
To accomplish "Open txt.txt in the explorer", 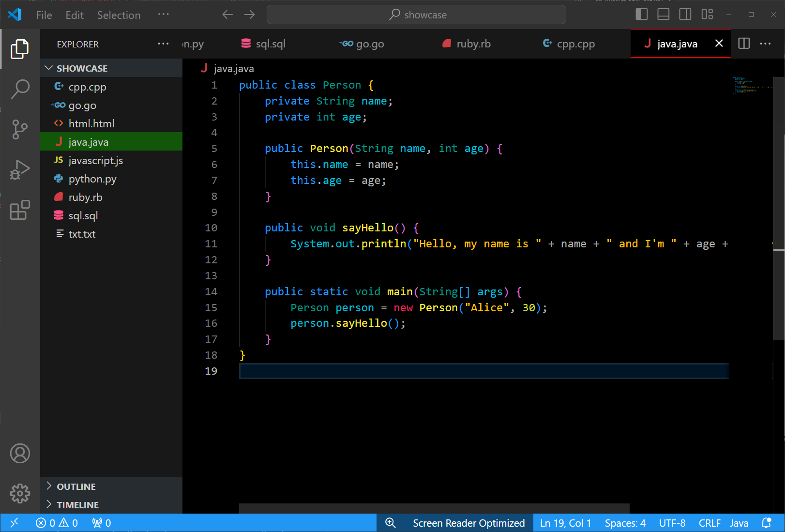I will tap(111, 234).
